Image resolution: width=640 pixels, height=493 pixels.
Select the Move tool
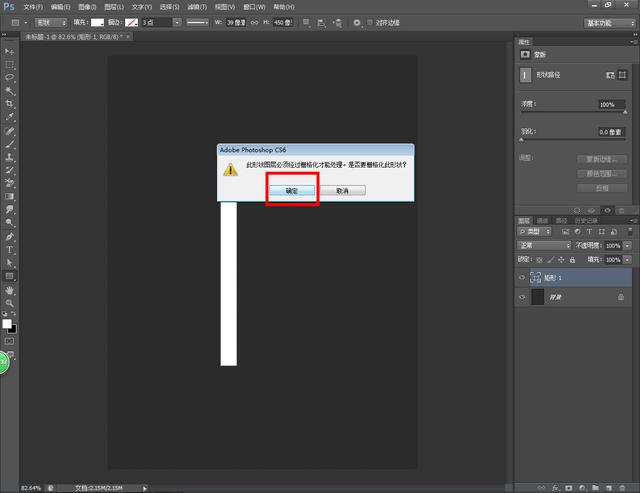(x=10, y=51)
